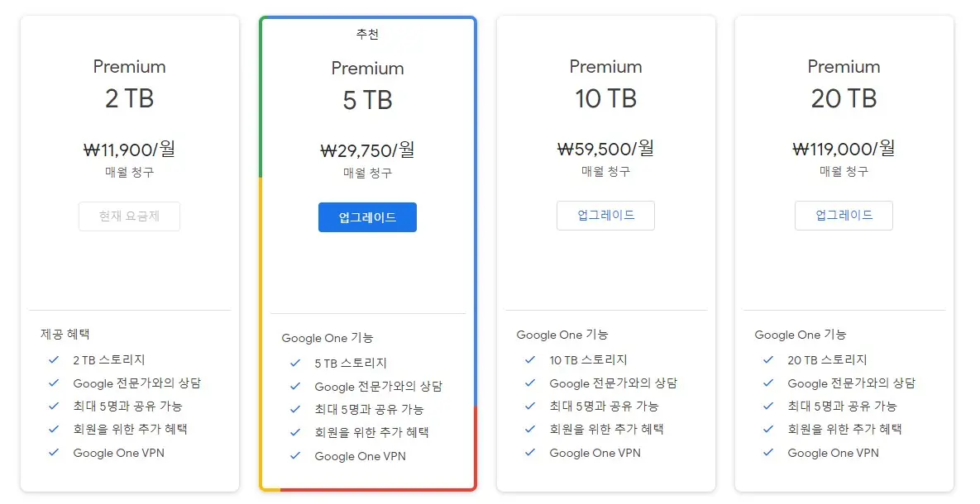
Task: Click the blue 업그레이드 button in the 5 TB plan
Action: coord(367,216)
